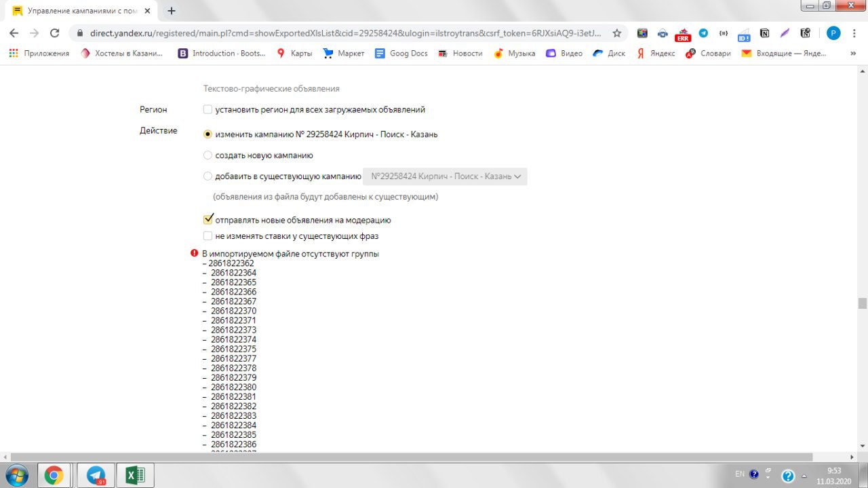Click the EN language indicator in tray
Image resolution: width=868 pixels, height=488 pixels.
(x=739, y=474)
